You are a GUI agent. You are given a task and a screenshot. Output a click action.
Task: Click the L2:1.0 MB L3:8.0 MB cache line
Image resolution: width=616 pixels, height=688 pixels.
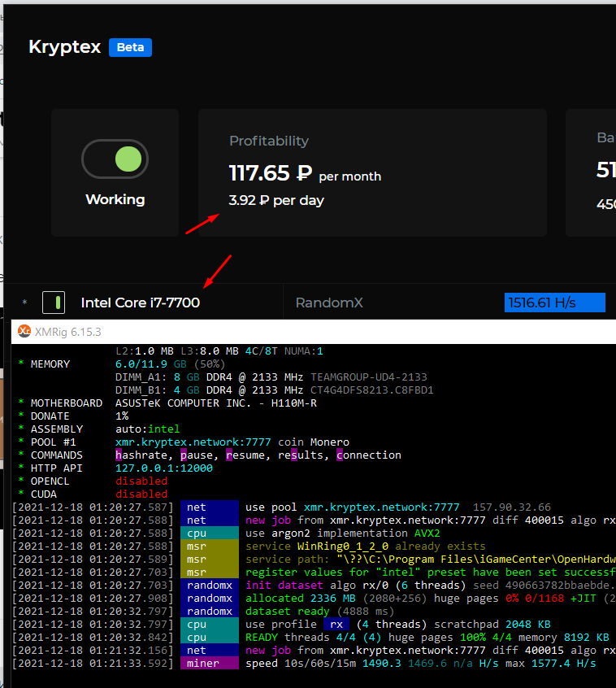point(219,351)
